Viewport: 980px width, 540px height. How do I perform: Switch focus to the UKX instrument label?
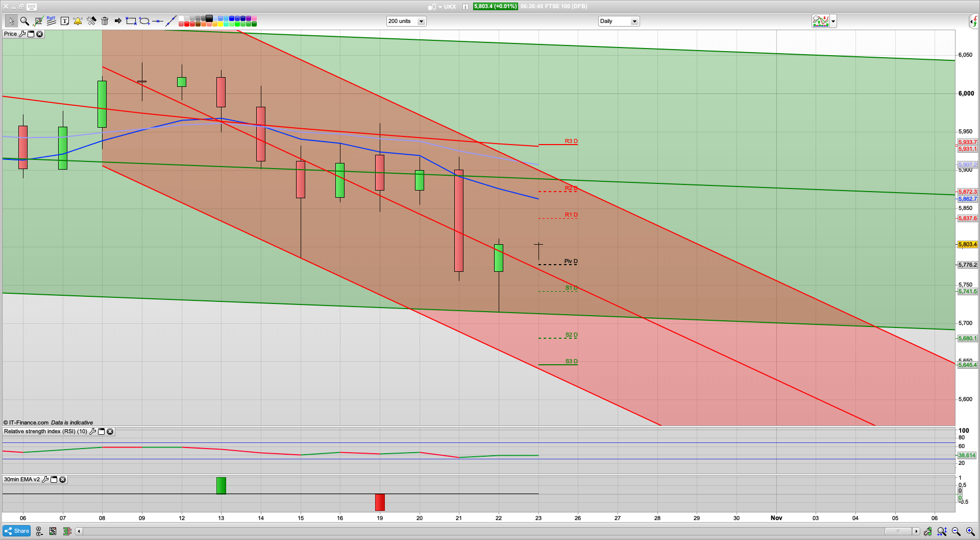point(449,7)
